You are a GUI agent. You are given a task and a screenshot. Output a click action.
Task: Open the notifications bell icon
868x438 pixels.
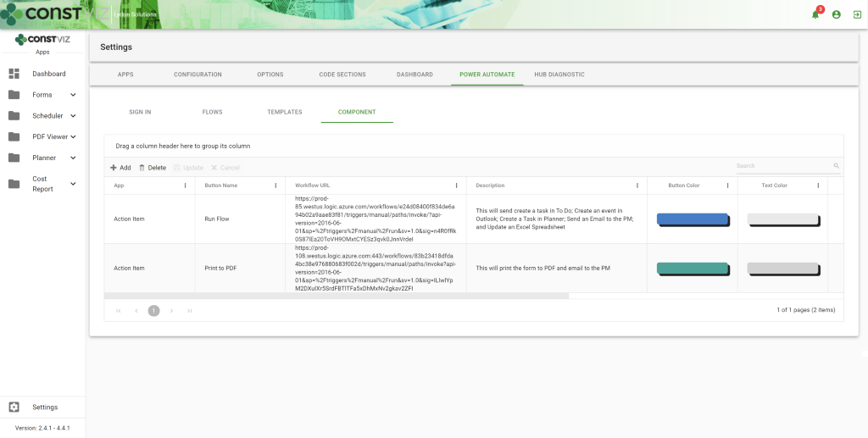(x=815, y=14)
